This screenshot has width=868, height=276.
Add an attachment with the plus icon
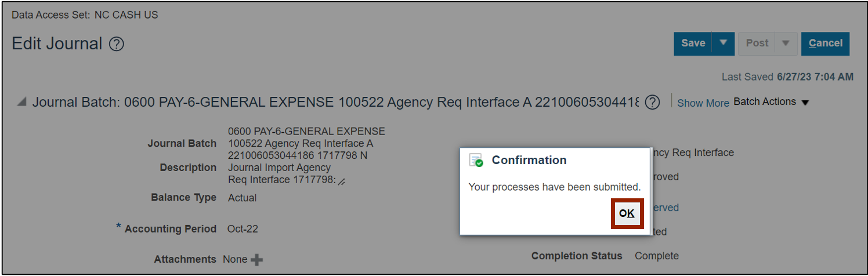click(x=256, y=260)
